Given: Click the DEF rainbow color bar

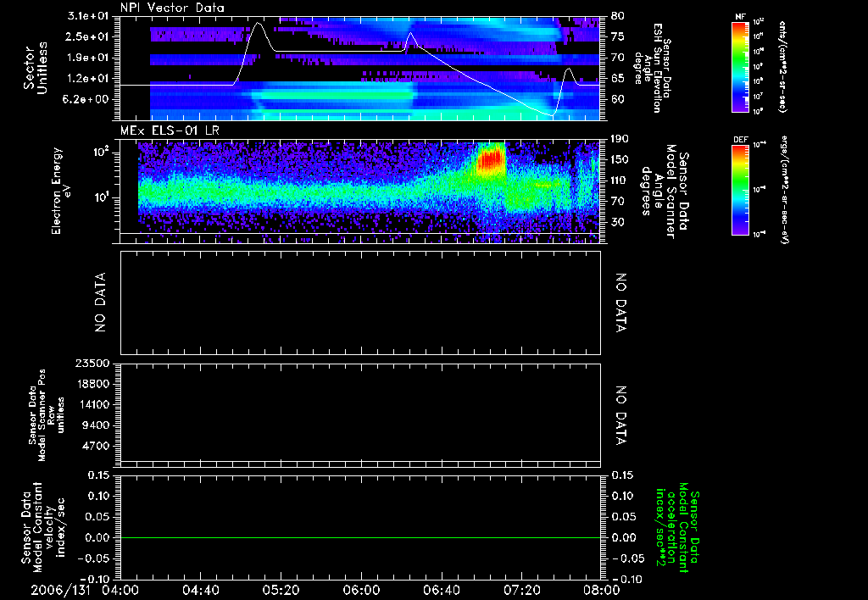Looking at the screenshot, I should (740, 191).
